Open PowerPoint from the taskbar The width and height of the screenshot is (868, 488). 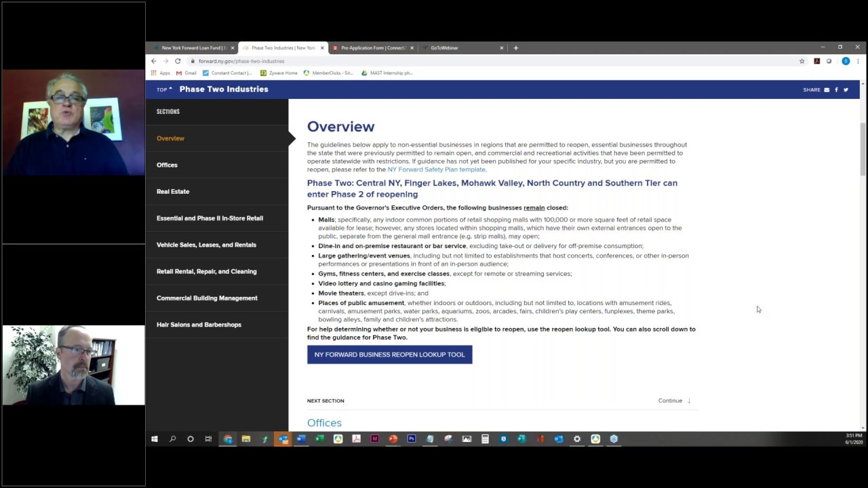[x=393, y=439]
